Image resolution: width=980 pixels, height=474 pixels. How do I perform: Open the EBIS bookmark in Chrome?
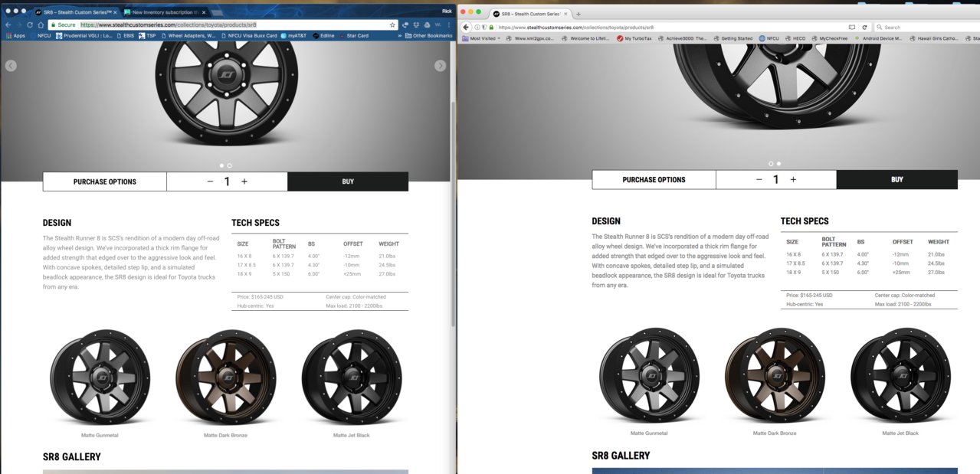[x=124, y=35]
